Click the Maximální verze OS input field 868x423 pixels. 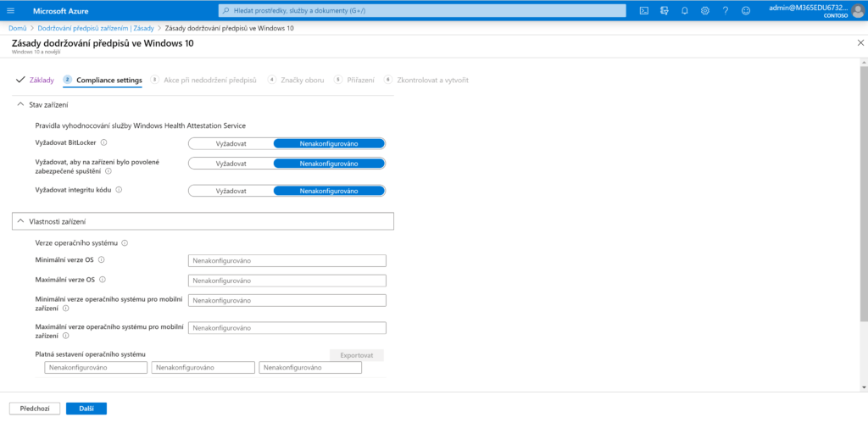tap(287, 281)
